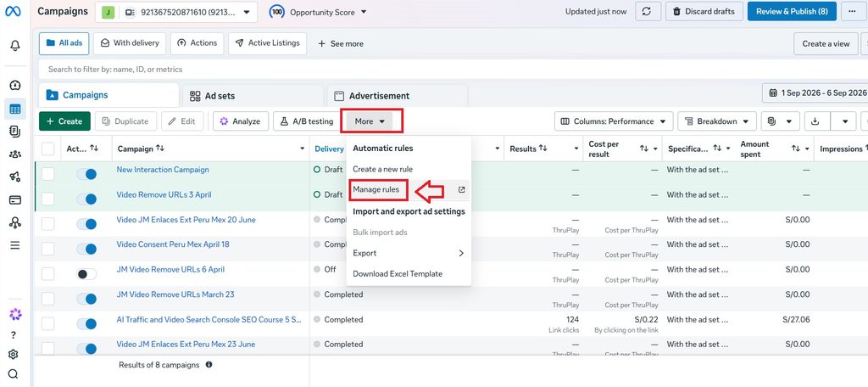Click the Discard drafts button
The width and height of the screenshot is (868, 387).
coord(704,11)
